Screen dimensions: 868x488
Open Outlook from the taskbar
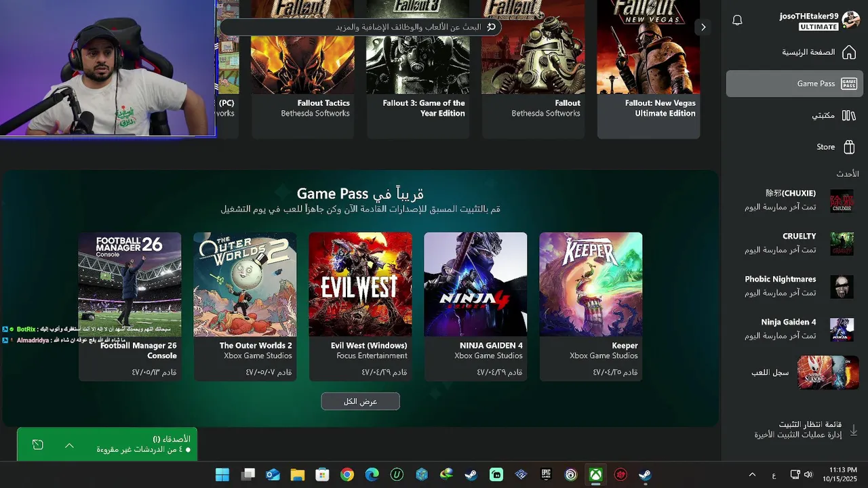click(273, 474)
